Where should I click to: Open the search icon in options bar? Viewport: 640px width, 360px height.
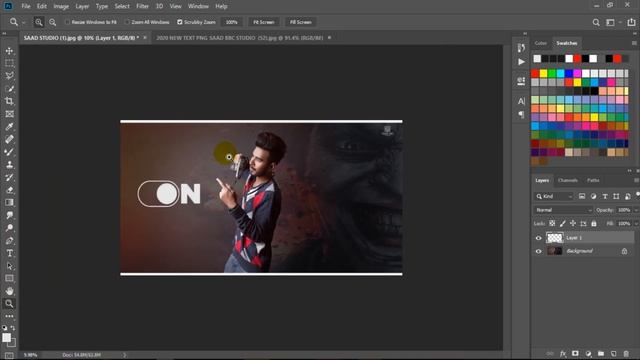[x=596, y=22]
